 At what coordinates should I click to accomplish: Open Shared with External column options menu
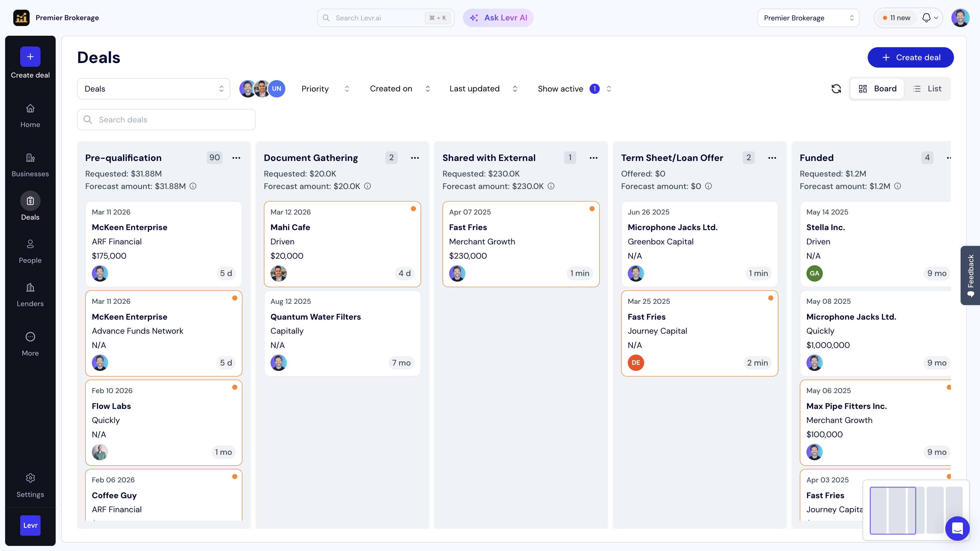593,158
